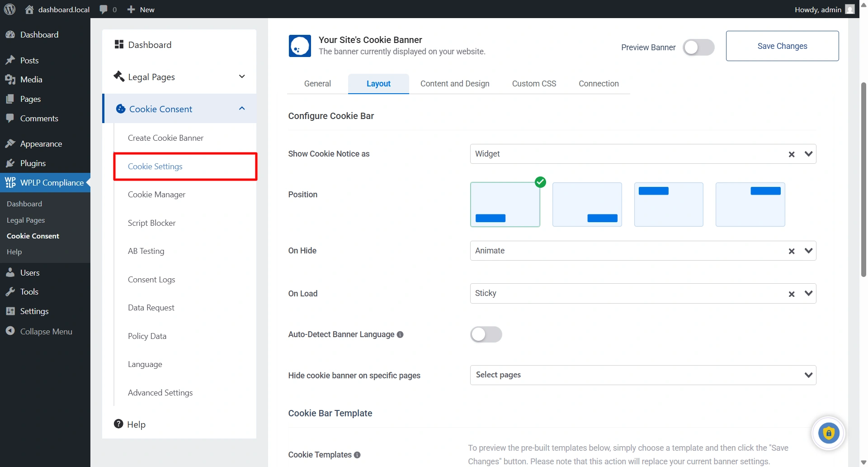Click the cookie icon beside Cookie Consent
The image size is (868, 467).
120,109
